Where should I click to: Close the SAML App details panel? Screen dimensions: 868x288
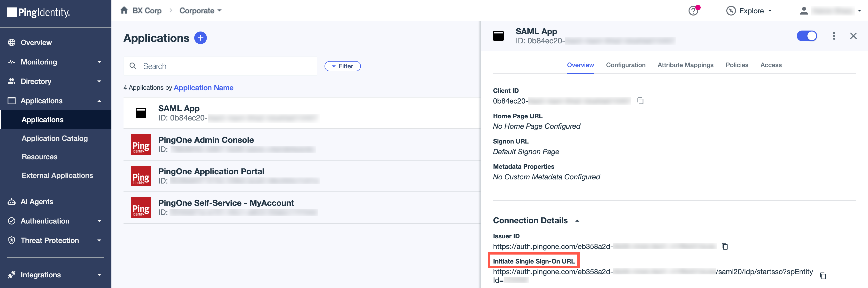click(853, 36)
